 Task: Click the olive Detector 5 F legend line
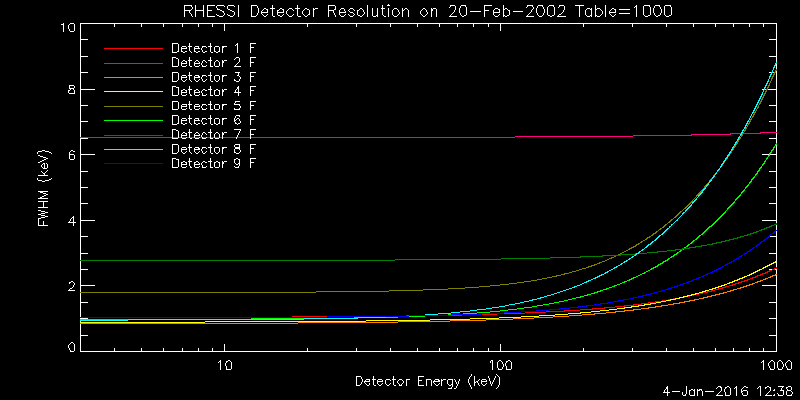(132, 105)
